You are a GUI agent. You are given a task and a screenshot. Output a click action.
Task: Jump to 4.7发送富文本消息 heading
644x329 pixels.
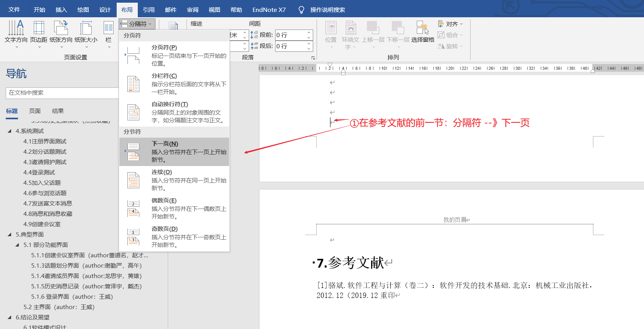(48, 204)
